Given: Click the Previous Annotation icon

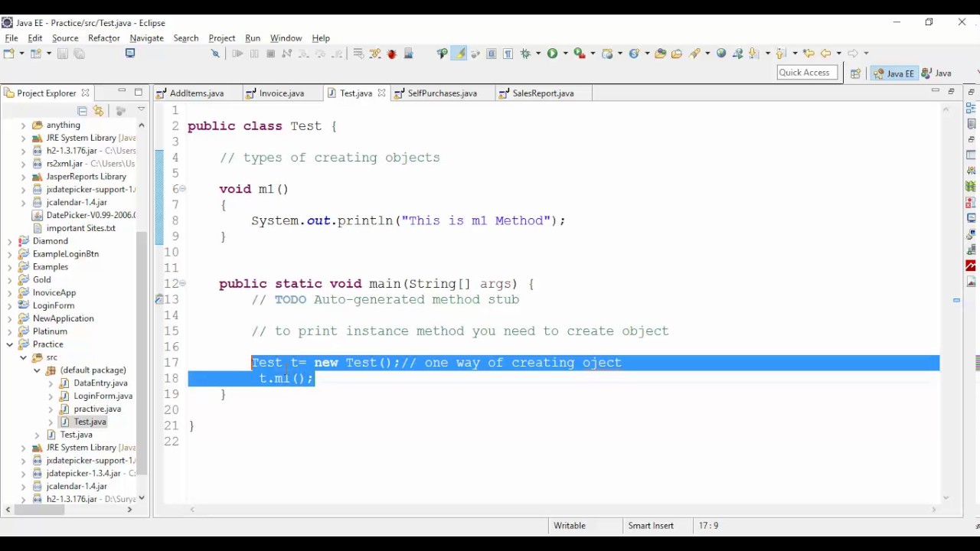Looking at the screenshot, I should click(780, 54).
